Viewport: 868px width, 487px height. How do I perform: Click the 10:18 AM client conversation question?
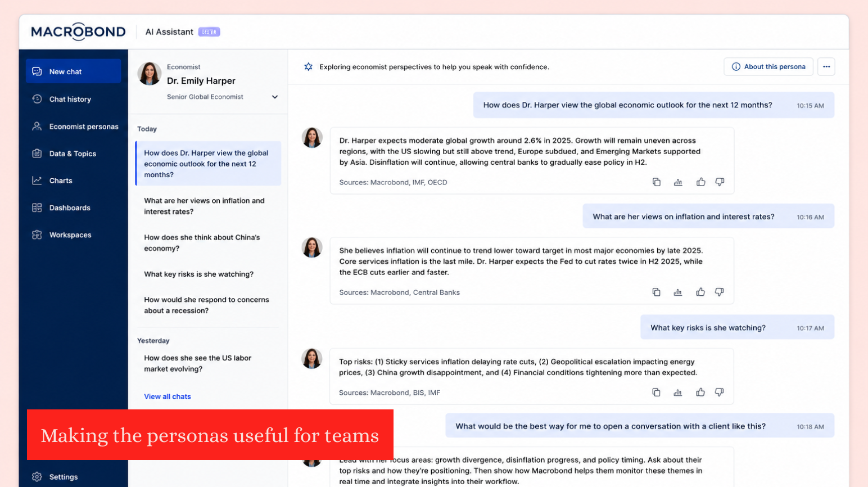pyautogui.click(x=640, y=426)
